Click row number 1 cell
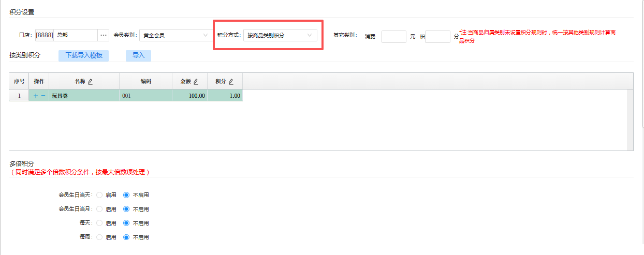The height and width of the screenshot is (255, 644). click(19, 96)
